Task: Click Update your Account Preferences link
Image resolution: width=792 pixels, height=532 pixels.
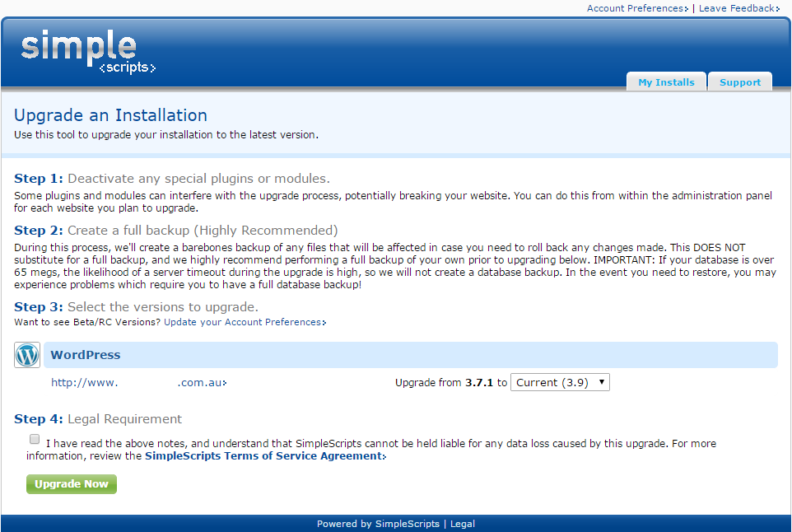Action: 245,322
